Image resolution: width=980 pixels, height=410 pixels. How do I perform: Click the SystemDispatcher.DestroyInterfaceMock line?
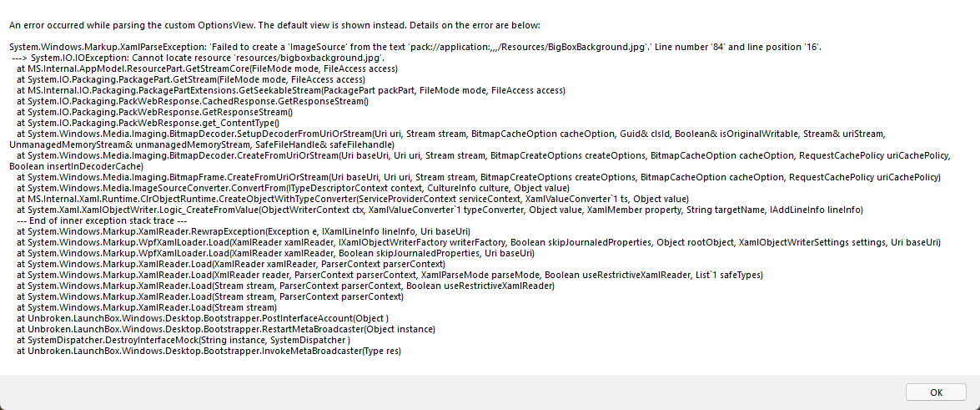click(183, 340)
